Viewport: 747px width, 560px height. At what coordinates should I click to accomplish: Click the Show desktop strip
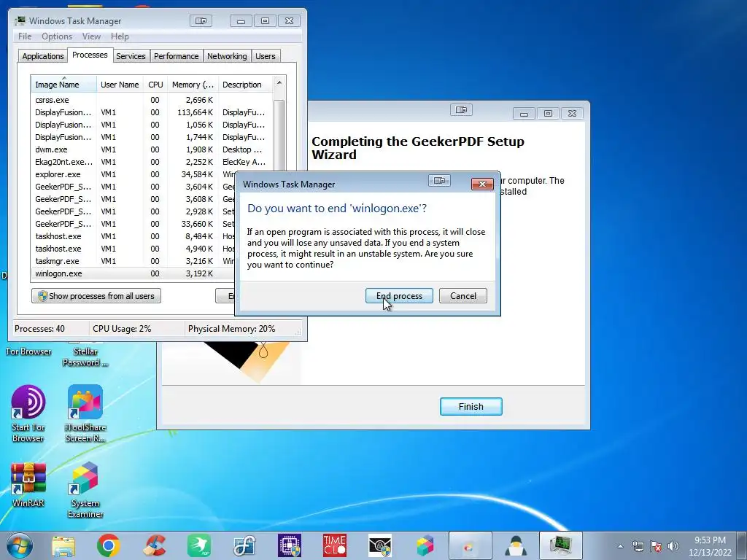[742, 545]
